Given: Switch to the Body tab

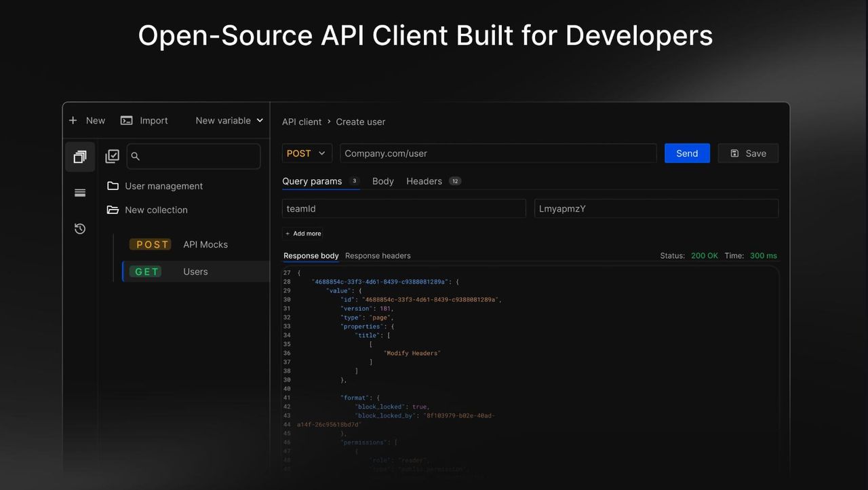Looking at the screenshot, I should click(x=382, y=181).
